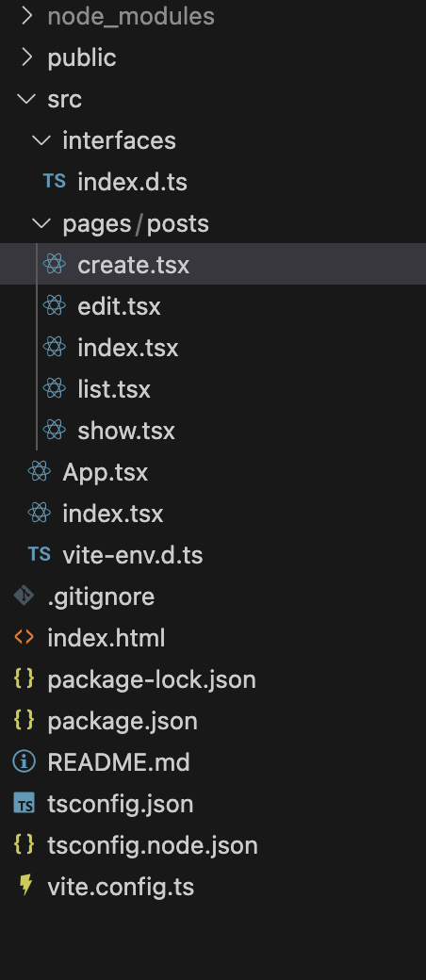Open the package.json file
Screen dimensions: 426x980
213,721
